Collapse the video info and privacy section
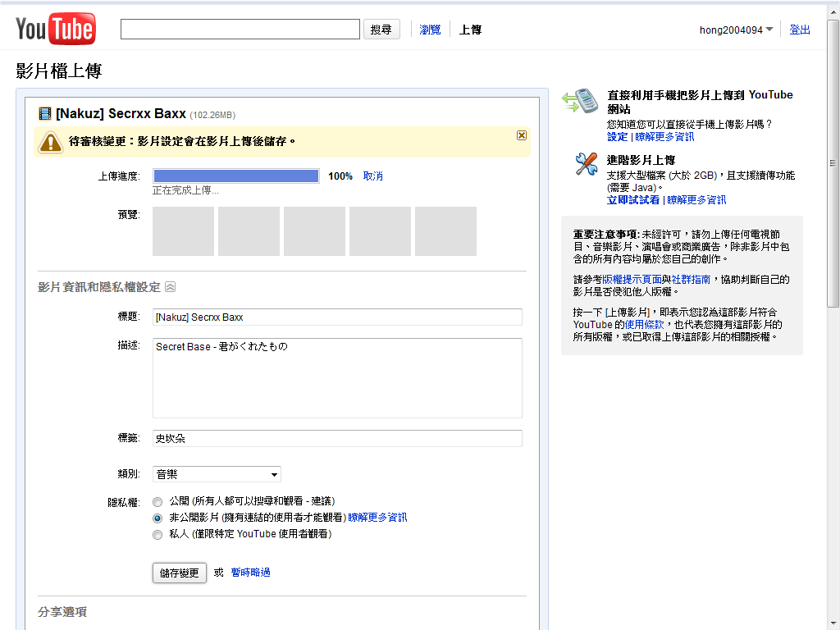The height and width of the screenshot is (630, 840). click(x=170, y=287)
